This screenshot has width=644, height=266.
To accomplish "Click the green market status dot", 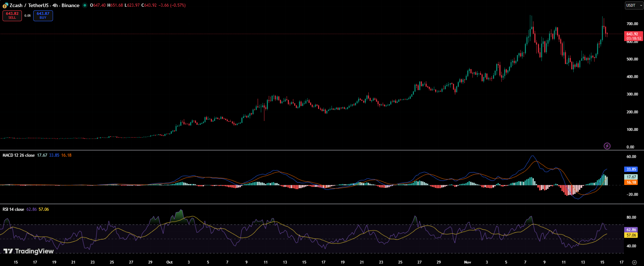I will [x=85, y=5].
